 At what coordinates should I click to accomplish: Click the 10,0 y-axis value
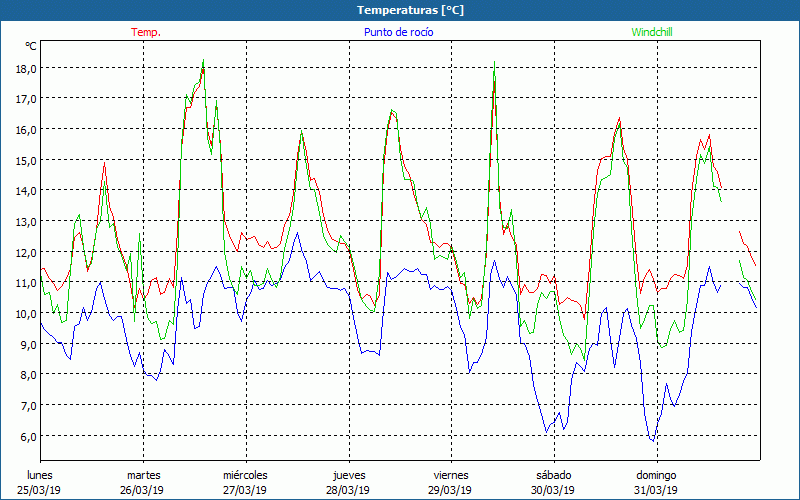pos(26,314)
